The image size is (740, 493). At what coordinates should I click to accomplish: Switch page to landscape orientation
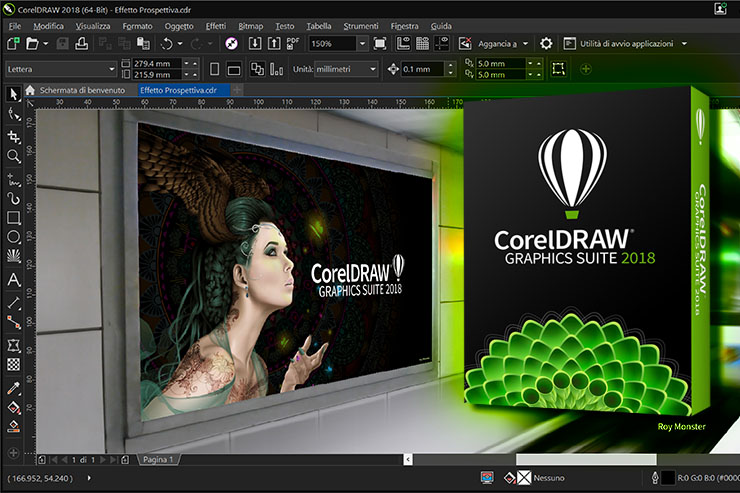point(233,69)
